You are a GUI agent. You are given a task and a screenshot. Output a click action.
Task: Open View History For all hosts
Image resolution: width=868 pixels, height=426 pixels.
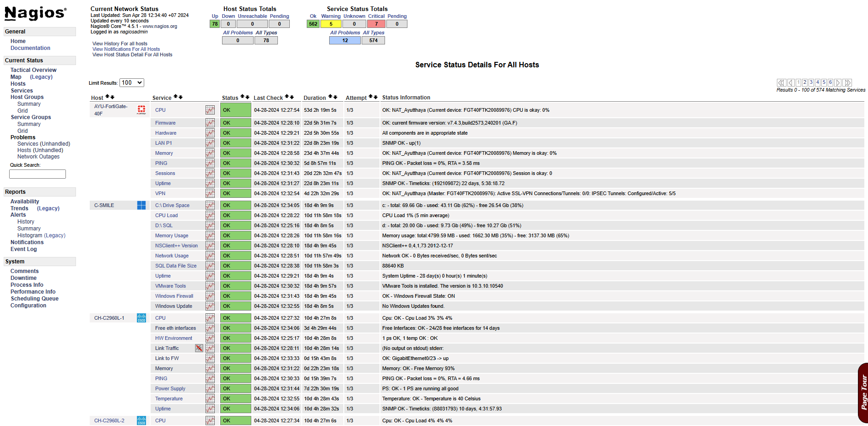click(x=119, y=44)
